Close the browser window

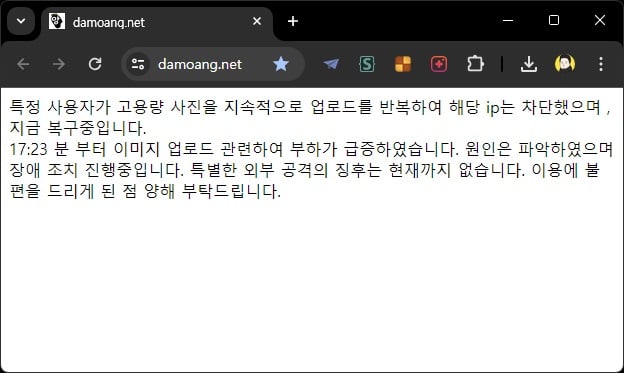600,20
